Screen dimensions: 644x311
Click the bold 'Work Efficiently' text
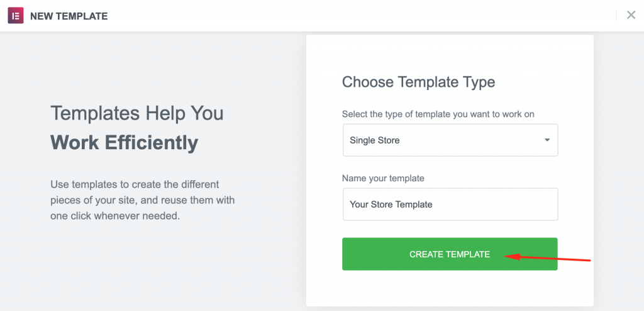pos(124,142)
